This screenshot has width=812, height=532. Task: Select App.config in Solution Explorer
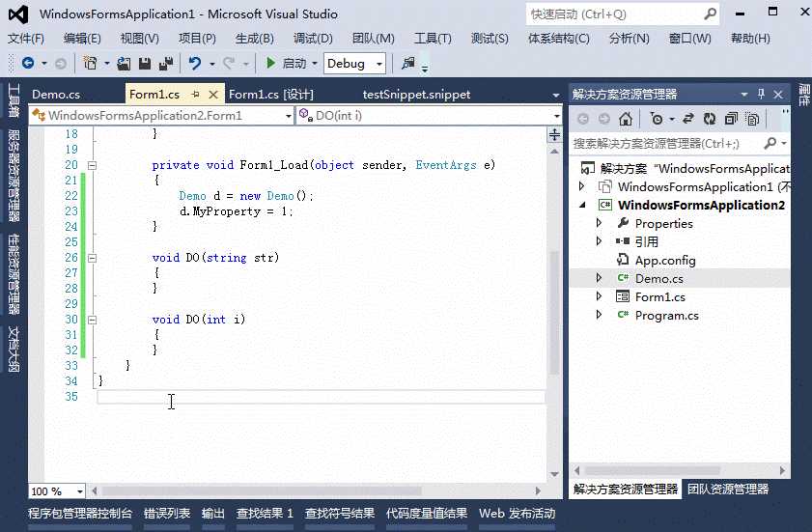pos(665,260)
